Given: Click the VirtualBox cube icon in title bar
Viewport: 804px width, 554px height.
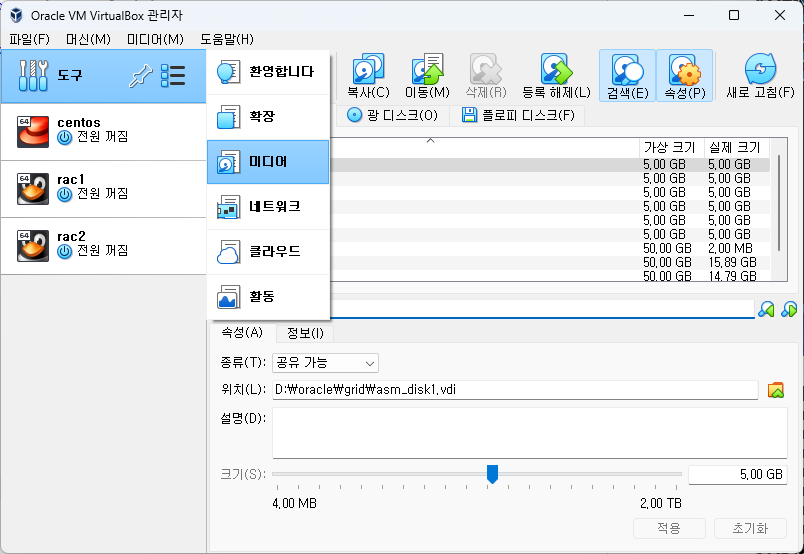Looking at the screenshot, I should click(x=16, y=15).
